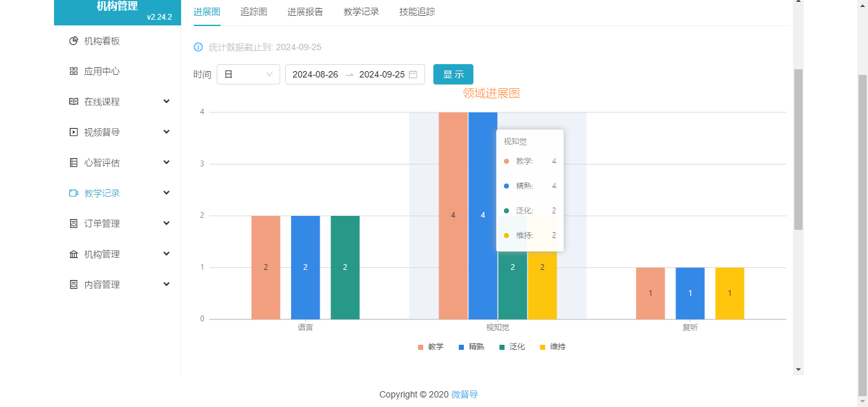868x407 pixels.
Task: Expand the 视频督导 submenu chevron
Action: pyautogui.click(x=166, y=132)
